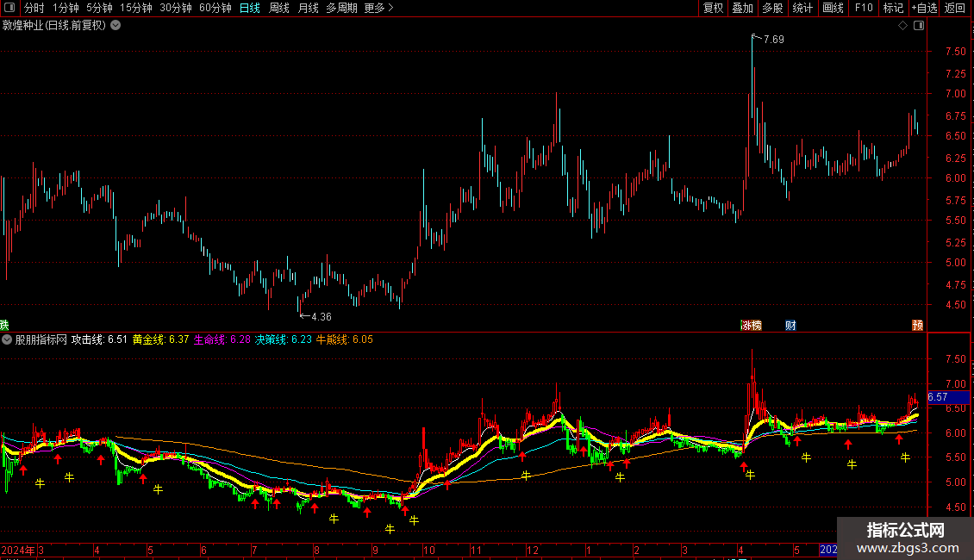
Task: Open the F10 company info
Action: tap(864, 8)
